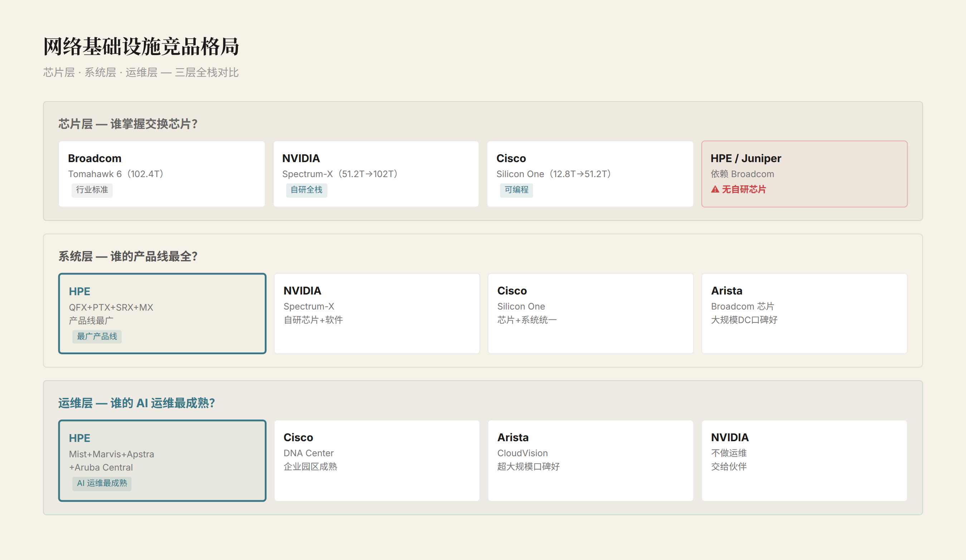Screen dimensions: 966x560
Task: Click the text +Aruba Central
Action: point(101,467)
